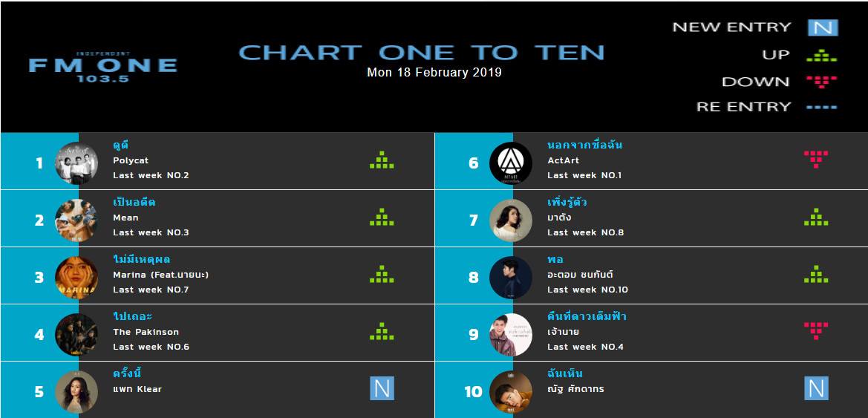Click the NEW ENTRY legend N icon
This screenshot has width=868, height=418.
(823, 27)
